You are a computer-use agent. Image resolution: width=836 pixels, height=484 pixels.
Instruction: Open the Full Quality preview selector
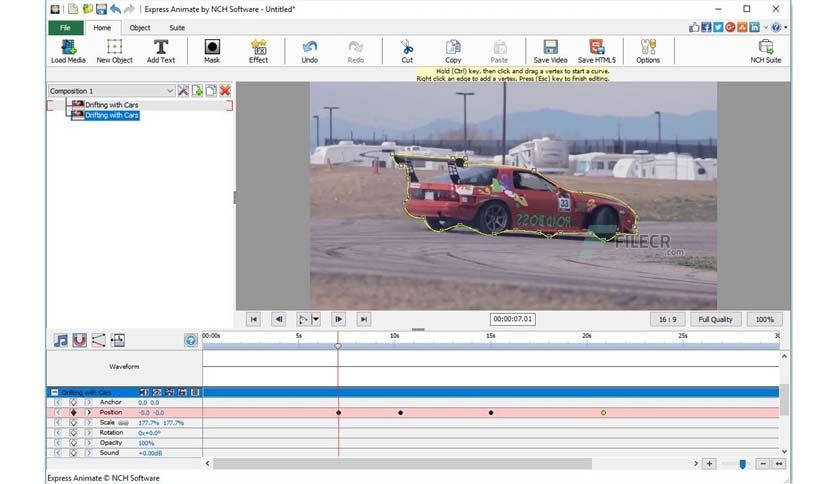click(716, 319)
